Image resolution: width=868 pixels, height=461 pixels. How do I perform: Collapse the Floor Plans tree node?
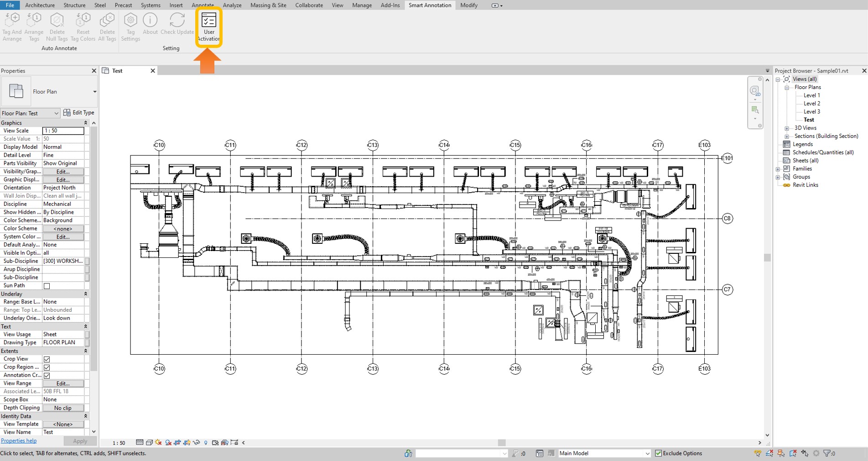point(787,88)
